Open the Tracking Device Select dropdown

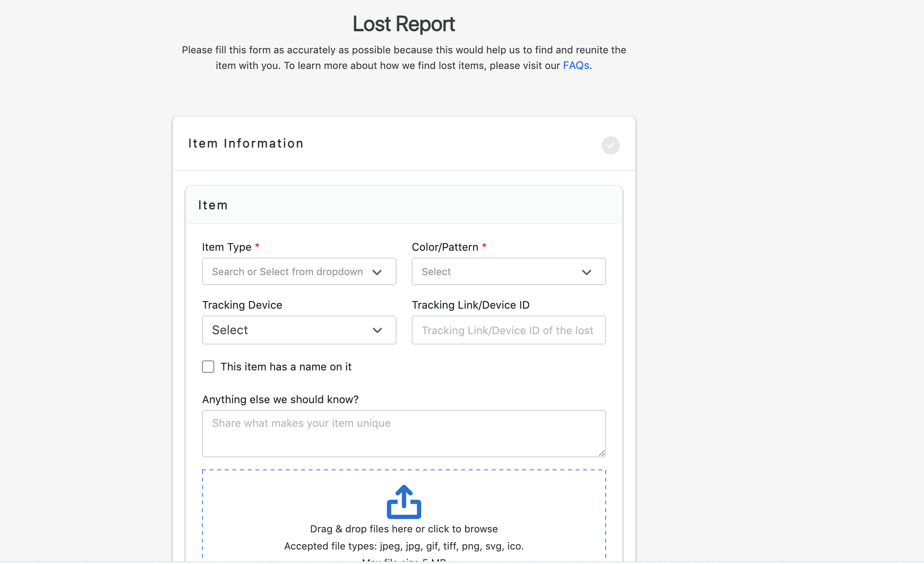tap(299, 330)
